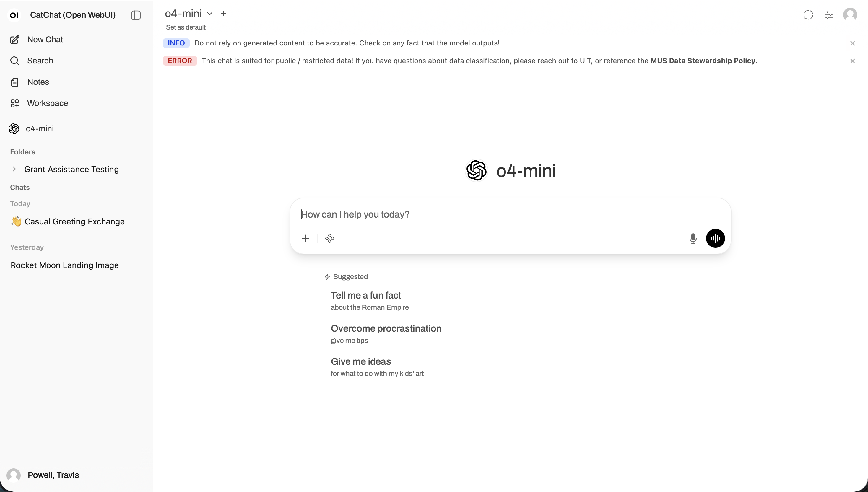Dismiss the INFO banner about generated content
The image size is (868, 492).
852,43
